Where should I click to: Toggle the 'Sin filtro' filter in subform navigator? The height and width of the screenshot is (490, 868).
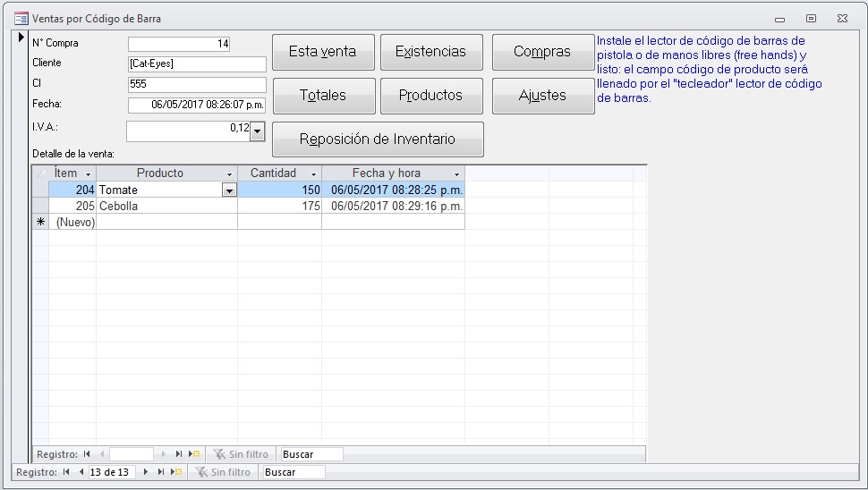click(x=241, y=454)
